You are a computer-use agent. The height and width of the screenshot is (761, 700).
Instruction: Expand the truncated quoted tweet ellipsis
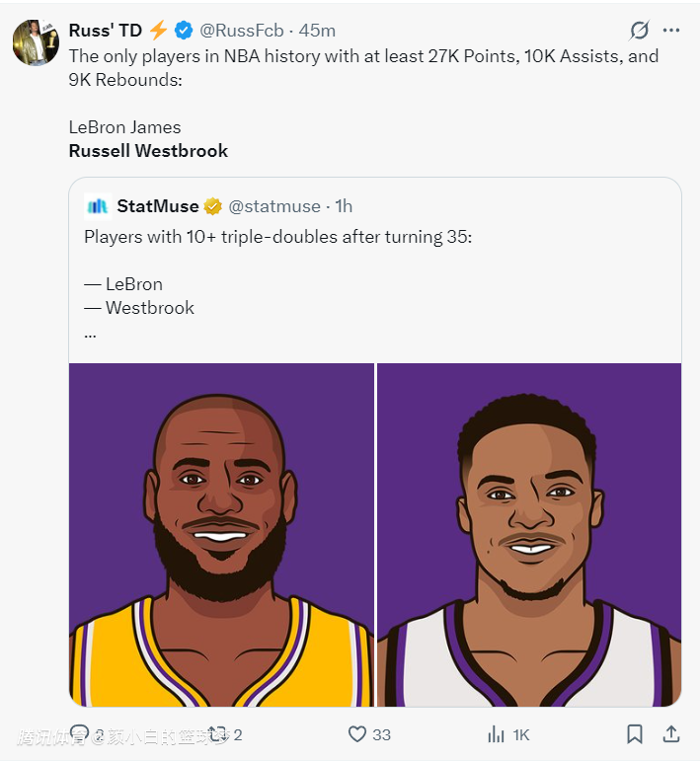pyautogui.click(x=90, y=333)
